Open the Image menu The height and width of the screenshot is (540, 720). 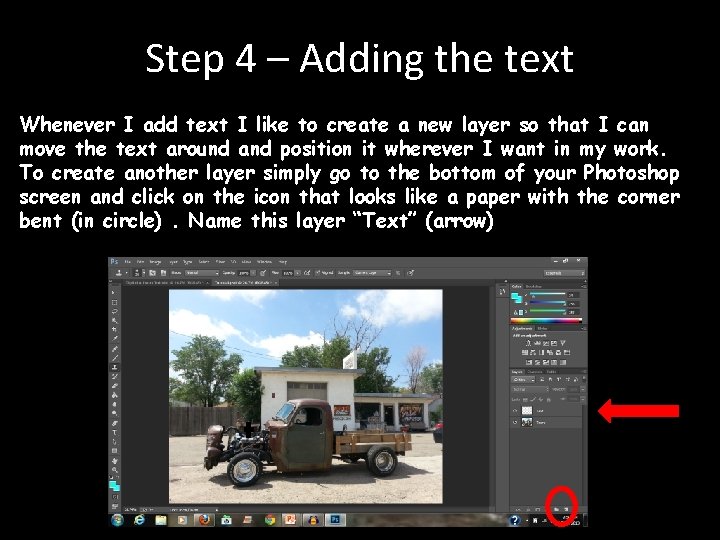[x=155, y=262]
